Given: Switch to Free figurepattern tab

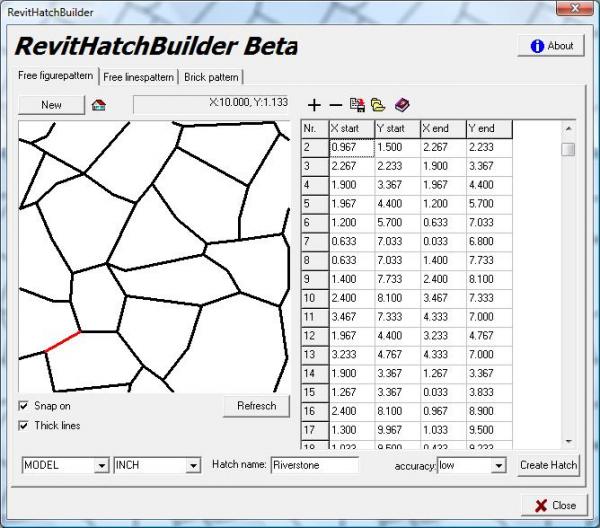Looking at the screenshot, I should pos(56,76).
